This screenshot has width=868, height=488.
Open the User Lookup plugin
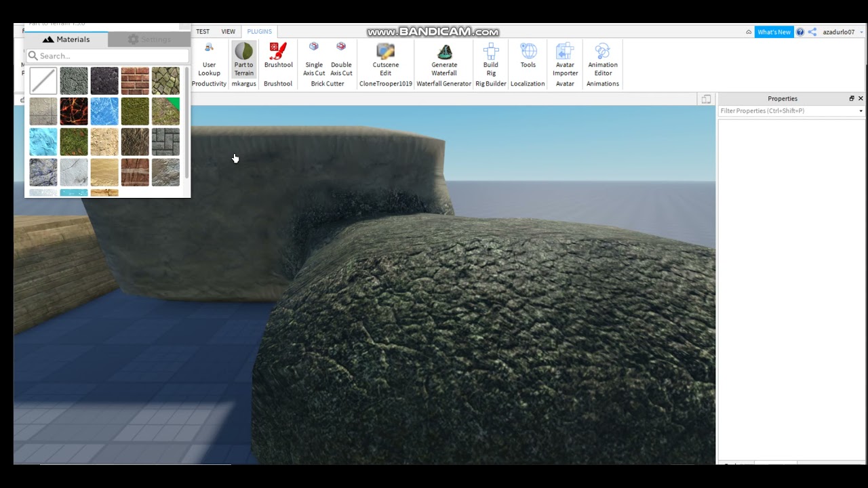tap(209, 60)
